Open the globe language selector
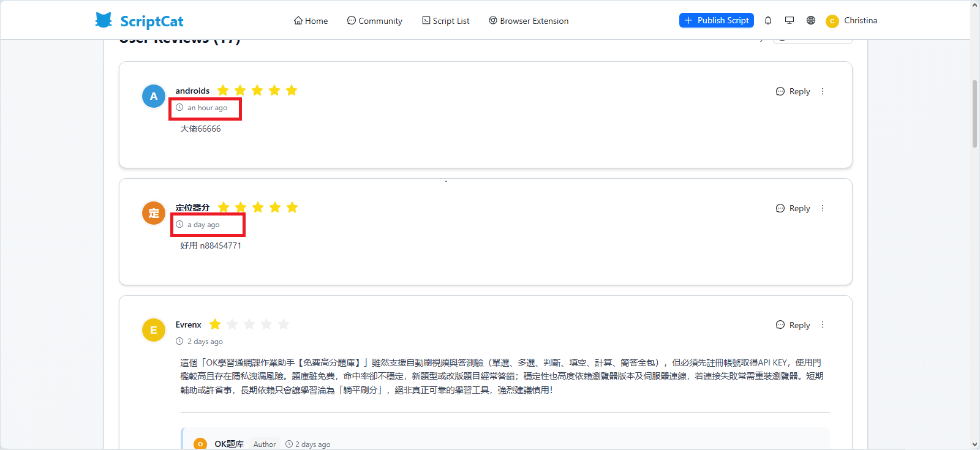The image size is (980, 450). pos(811,20)
